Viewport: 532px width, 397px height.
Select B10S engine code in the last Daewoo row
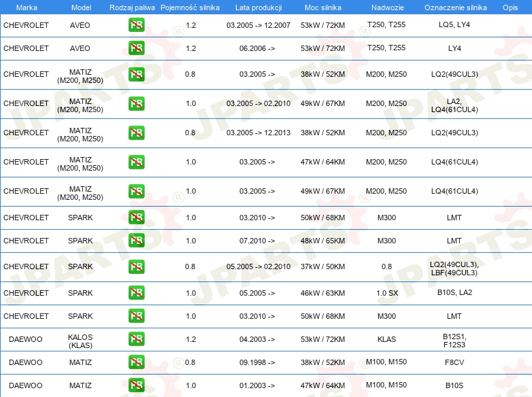click(454, 385)
